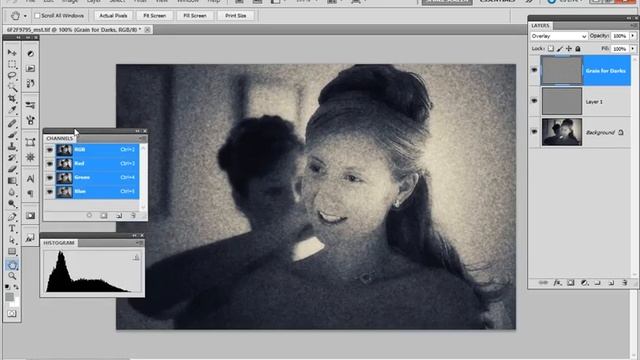Open the Histogram panel menu
Image resolution: width=640 pixels, height=360 pixels.
tap(140, 243)
